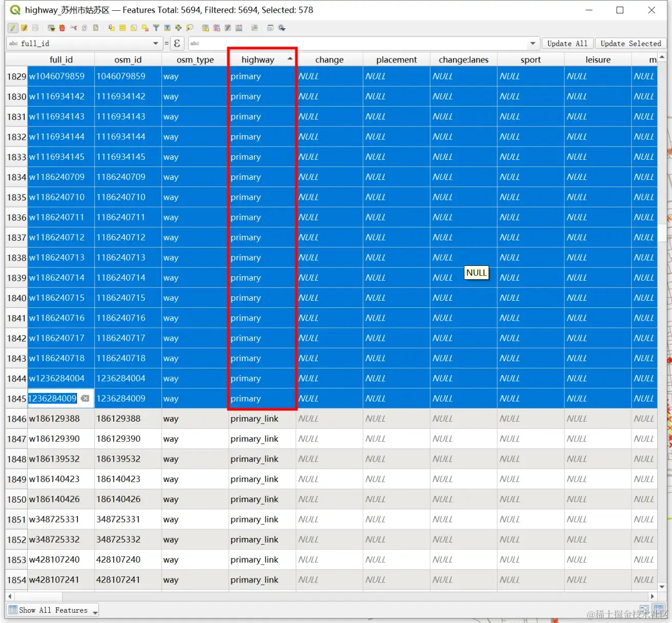Clear the full_id edit box in row 1845
The height and width of the screenshot is (623, 672).
click(x=85, y=398)
